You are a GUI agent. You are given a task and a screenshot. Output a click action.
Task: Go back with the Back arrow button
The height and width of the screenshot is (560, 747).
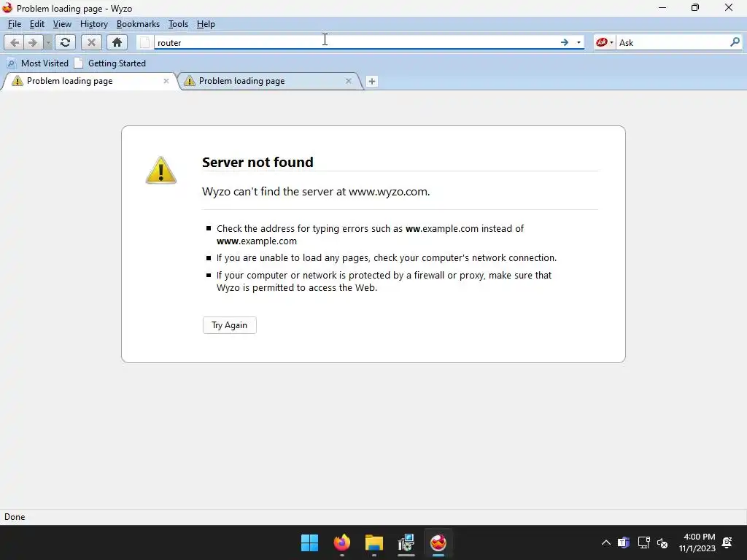[x=15, y=42]
